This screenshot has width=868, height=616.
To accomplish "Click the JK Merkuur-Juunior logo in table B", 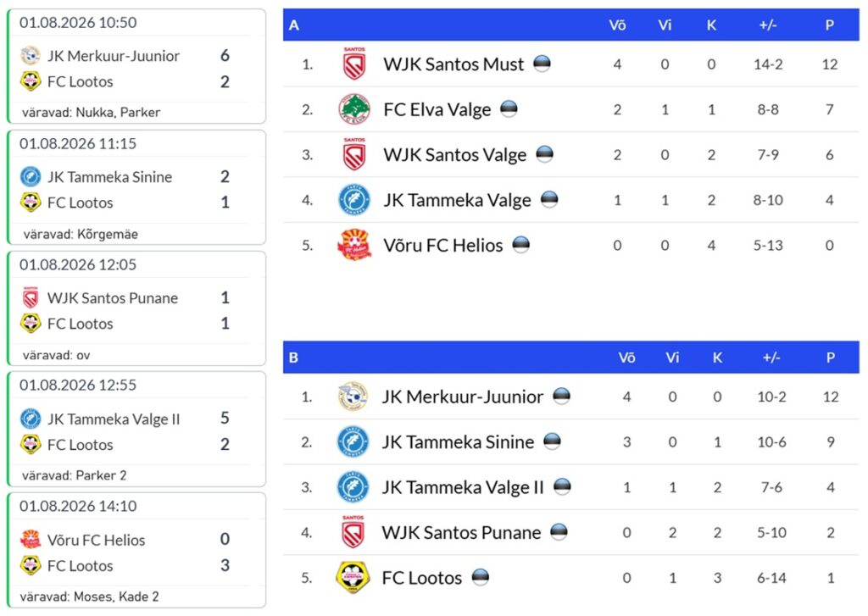I will click(353, 397).
